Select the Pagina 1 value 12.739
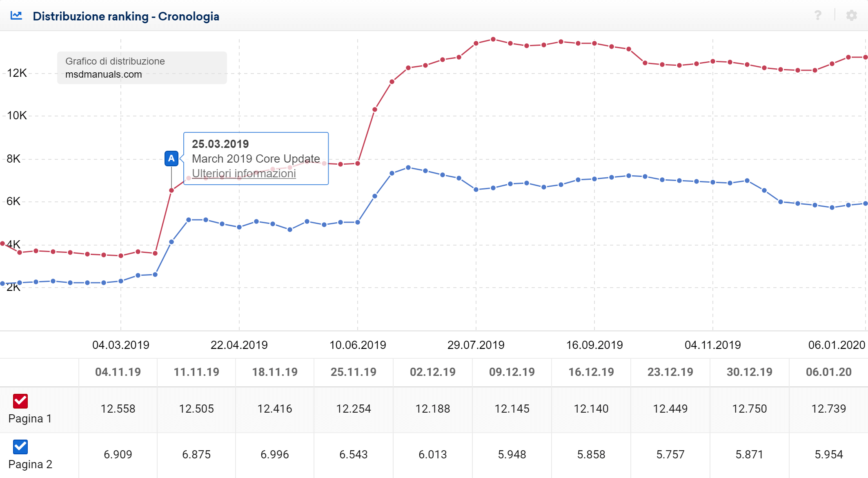The width and height of the screenshot is (868, 478). 829,409
